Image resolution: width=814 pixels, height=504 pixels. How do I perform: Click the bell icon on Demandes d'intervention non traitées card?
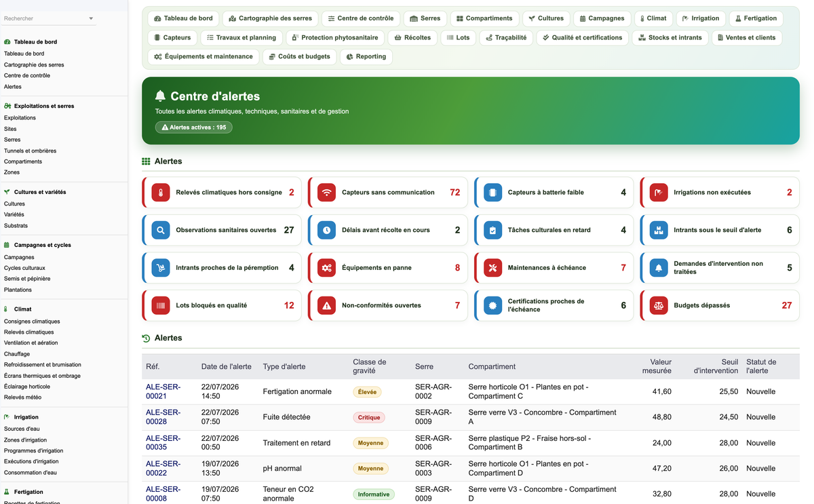(659, 268)
